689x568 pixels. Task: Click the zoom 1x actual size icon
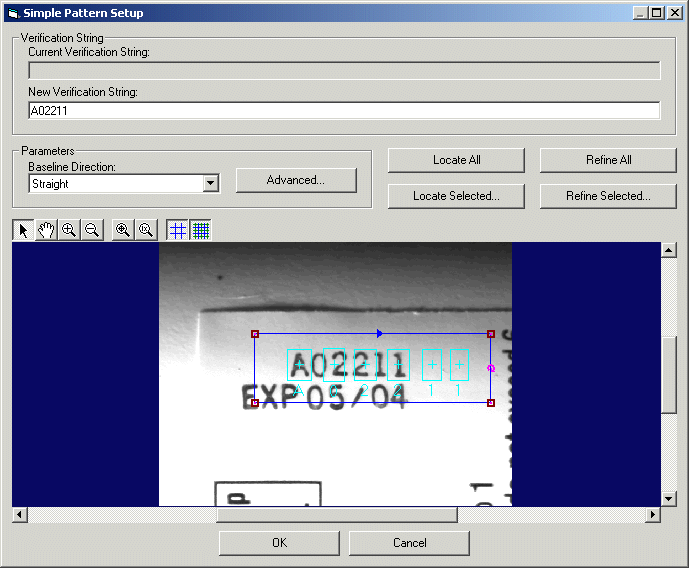(146, 230)
